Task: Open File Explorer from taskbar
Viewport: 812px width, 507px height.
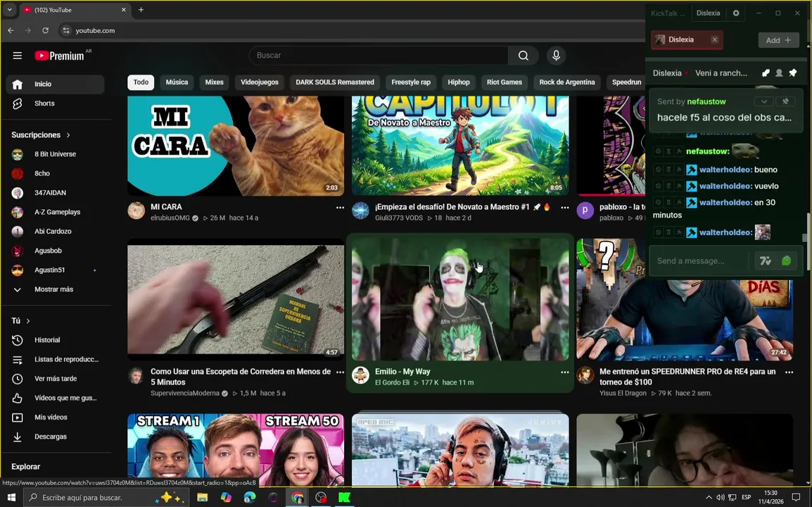Action: 202,498
